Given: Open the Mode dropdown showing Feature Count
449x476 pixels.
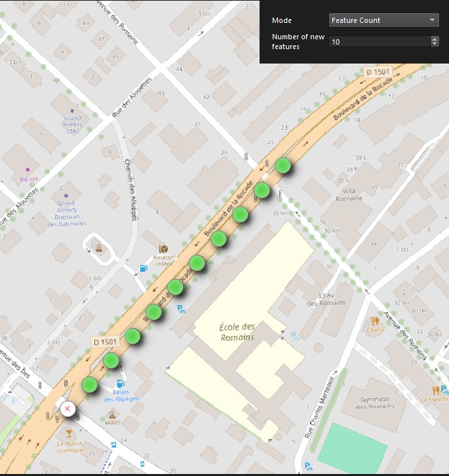Looking at the screenshot, I should point(383,20).
